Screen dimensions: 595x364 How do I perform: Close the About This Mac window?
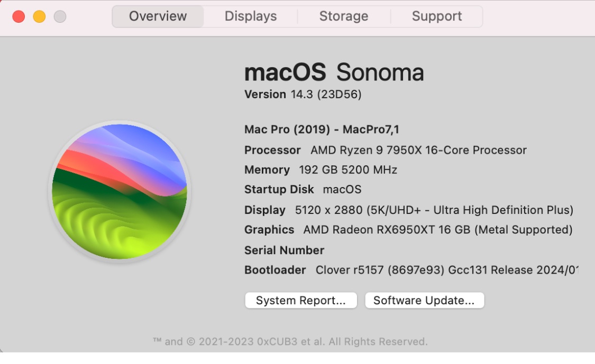pyautogui.click(x=19, y=16)
